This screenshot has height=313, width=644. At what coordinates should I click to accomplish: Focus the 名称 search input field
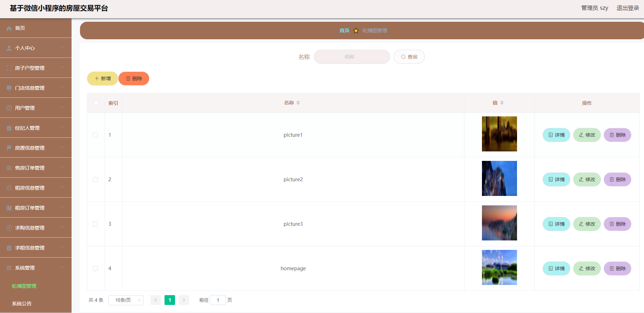(x=352, y=57)
